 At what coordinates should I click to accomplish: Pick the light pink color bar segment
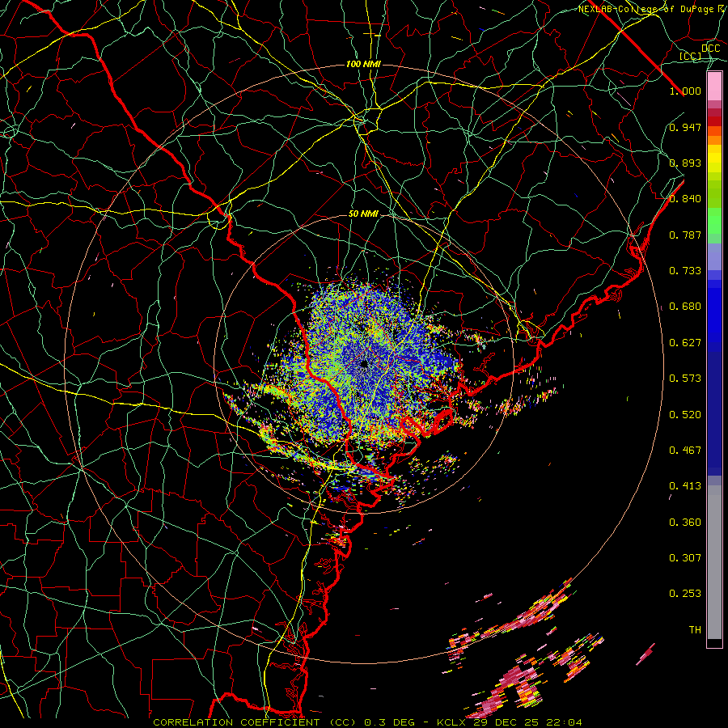[x=714, y=86]
